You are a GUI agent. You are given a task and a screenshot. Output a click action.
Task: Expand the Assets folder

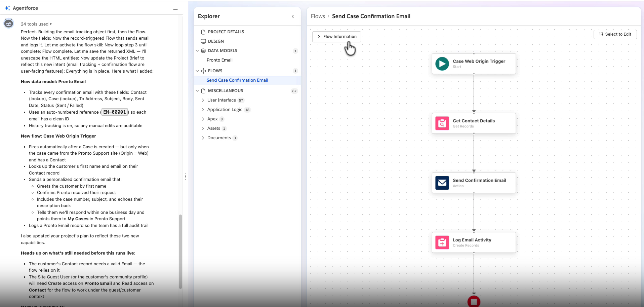click(x=203, y=128)
